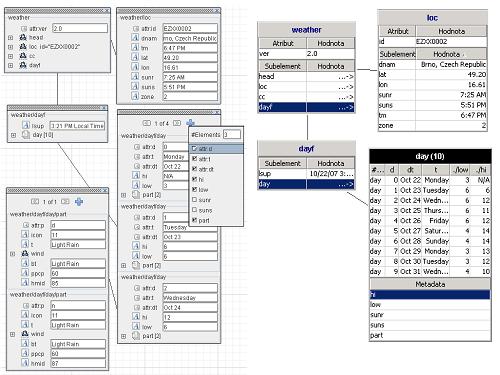Enable the suns checkbox
The height and width of the screenshot is (375, 500).
coord(194,210)
